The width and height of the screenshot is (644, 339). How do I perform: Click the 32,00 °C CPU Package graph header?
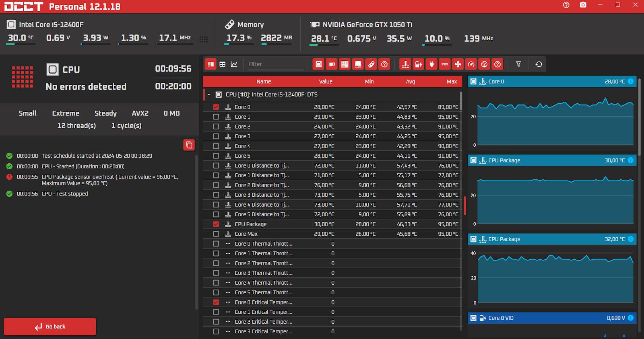coord(552,239)
